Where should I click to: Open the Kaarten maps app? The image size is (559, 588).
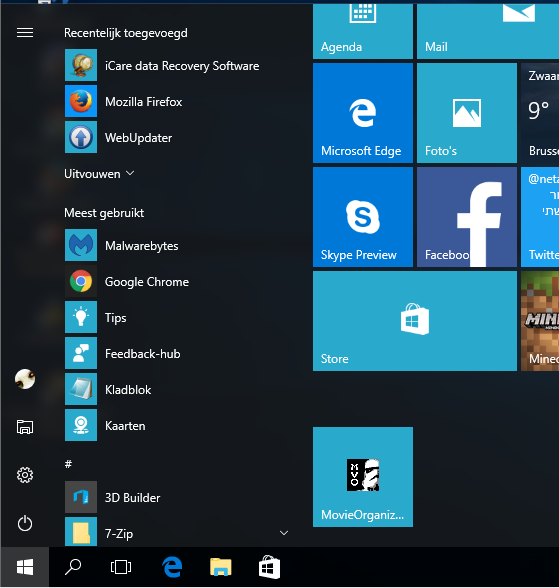pos(125,426)
